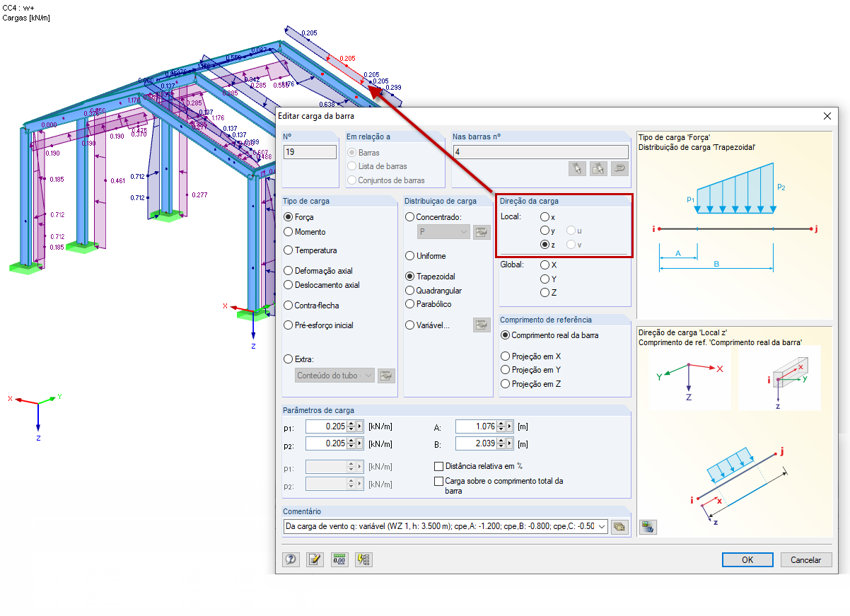
Task: Open comment library icon beside the comment field
Action: [x=619, y=526]
